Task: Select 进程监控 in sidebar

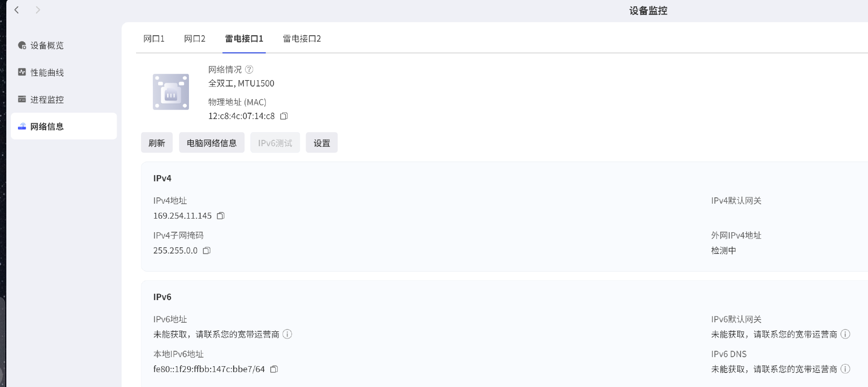Action: [47, 100]
